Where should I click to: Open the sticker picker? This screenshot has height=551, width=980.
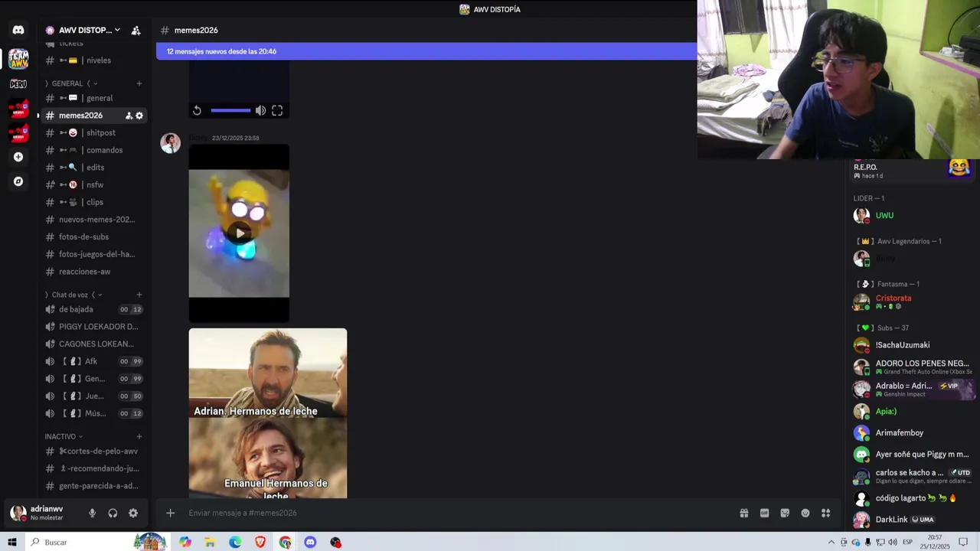tap(785, 513)
